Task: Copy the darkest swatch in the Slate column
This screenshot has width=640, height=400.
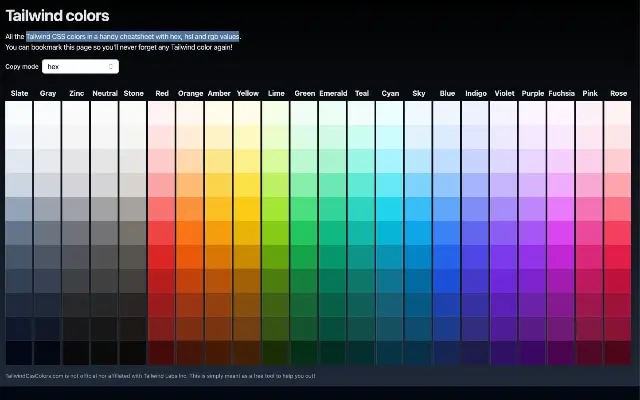Action: [x=19, y=353]
